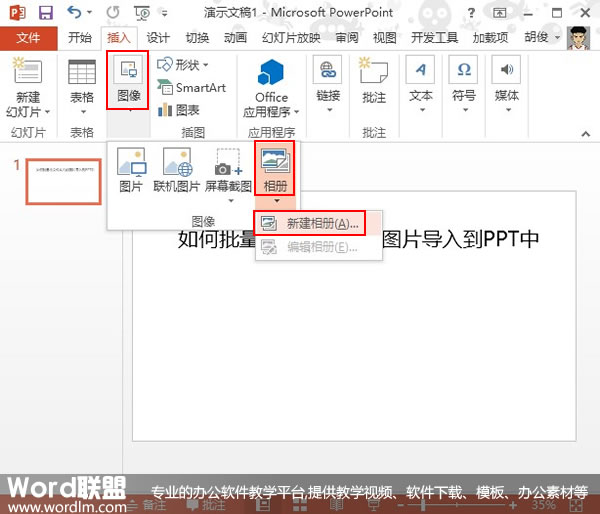Screen dimensions: 600x514
Task: Open quick access toolbar customize dropdown
Action: (x=165, y=13)
